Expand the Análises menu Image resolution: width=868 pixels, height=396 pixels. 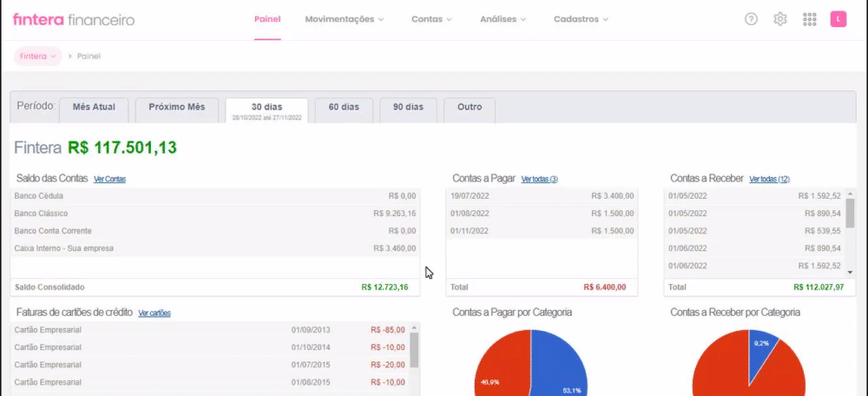503,19
